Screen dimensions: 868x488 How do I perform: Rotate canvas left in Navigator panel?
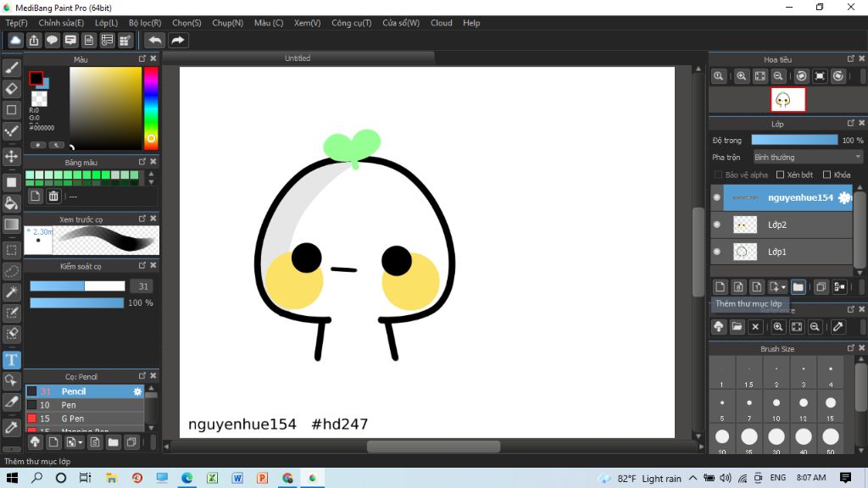click(802, 76)
